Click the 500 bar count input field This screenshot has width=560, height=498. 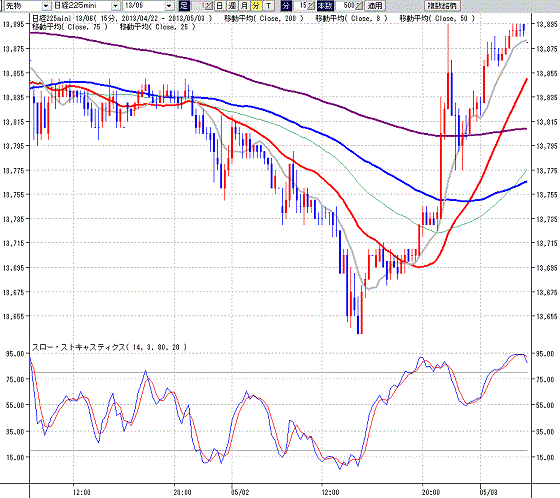pyautogui.click(x=346, y=6)
